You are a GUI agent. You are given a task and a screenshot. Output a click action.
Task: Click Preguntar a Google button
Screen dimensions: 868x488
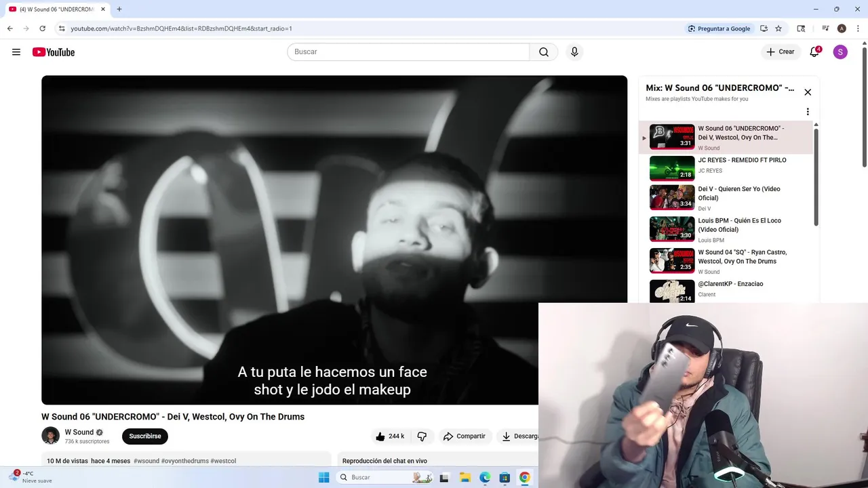click(x=719, y=28)
